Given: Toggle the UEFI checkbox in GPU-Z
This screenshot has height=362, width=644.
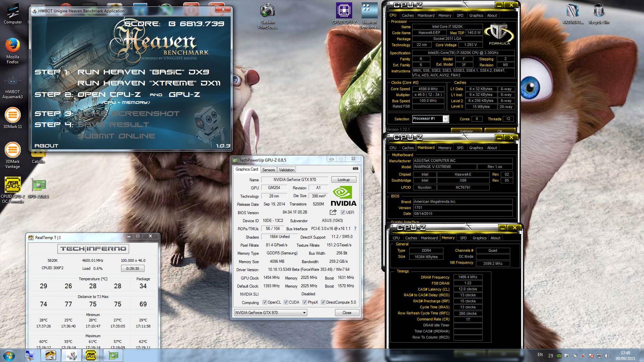Looking at the screenshot, I should coord(343,212).
